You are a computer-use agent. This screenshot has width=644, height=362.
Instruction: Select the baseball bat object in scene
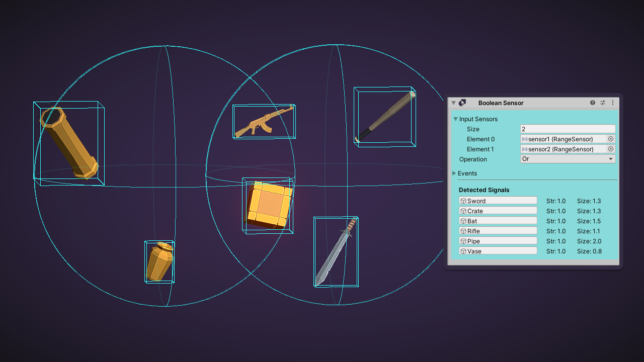click(x=386, y=117)
